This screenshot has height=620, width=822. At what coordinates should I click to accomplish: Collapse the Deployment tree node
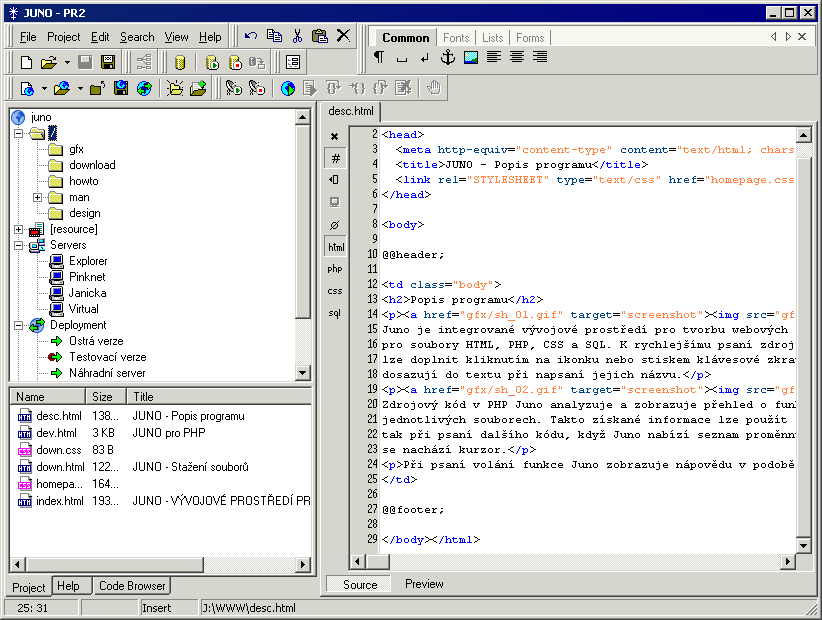pyautogui.click(x=19, y=325)
